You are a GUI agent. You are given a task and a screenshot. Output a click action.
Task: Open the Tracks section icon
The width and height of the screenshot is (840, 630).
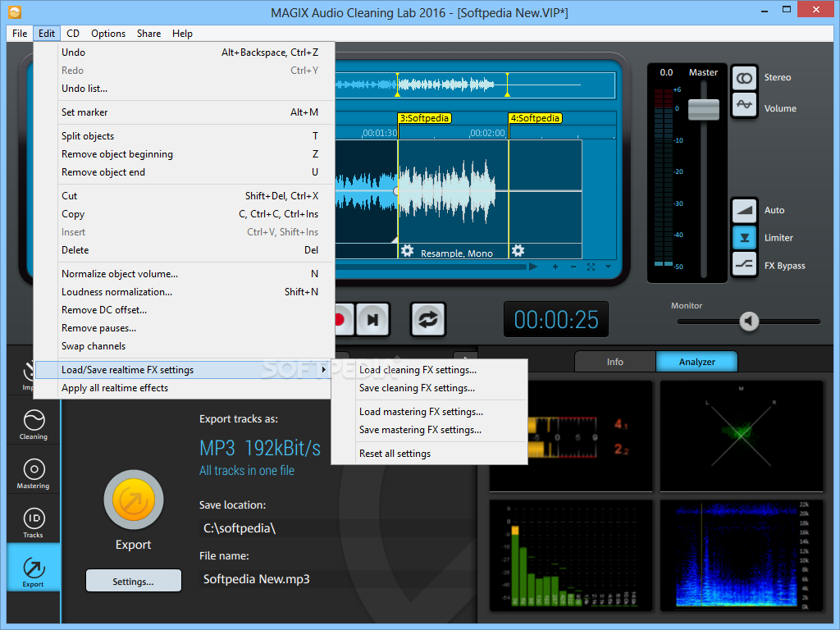(34, 523)
